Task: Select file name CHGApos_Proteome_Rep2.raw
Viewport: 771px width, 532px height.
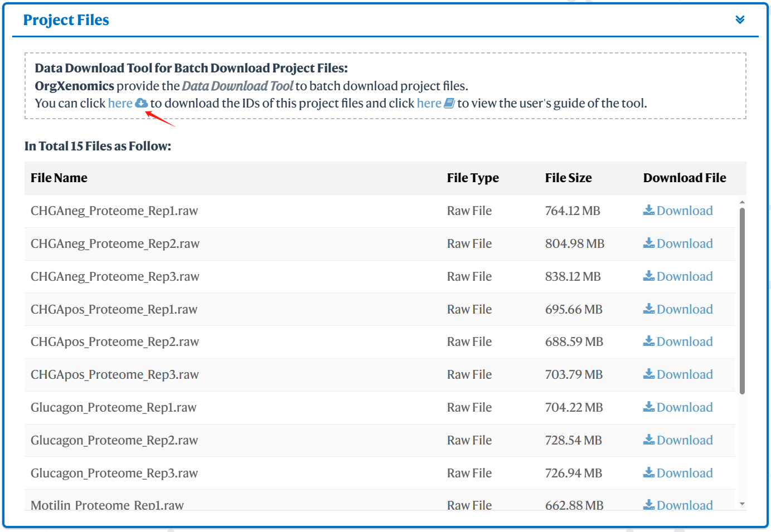Action: pyautogui.click(x=115, y=341)
